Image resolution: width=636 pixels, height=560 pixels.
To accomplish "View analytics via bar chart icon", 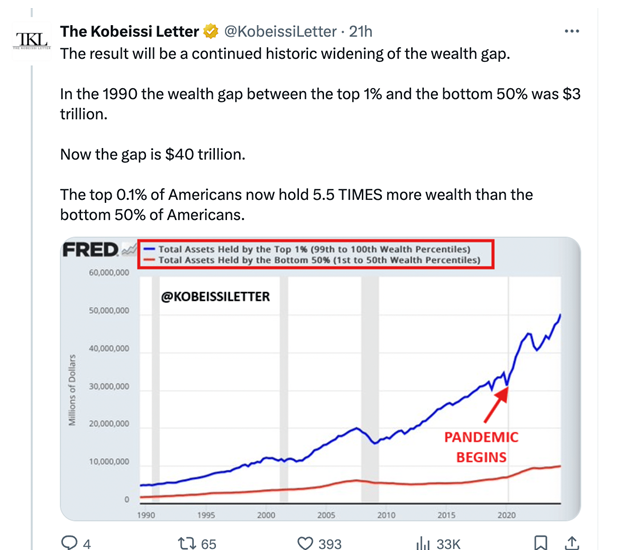I will tap(423, 543).
